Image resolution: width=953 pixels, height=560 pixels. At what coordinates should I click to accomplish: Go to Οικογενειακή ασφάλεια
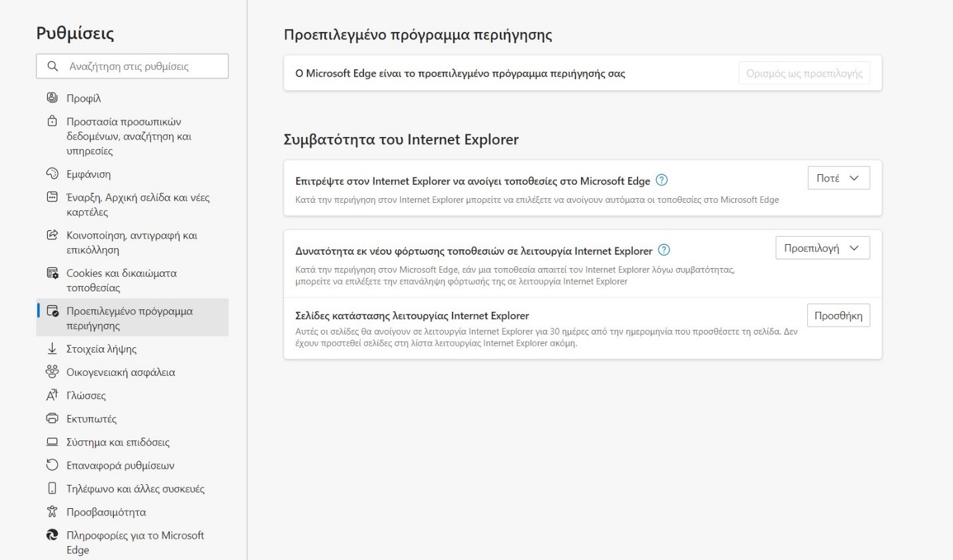click(x=132, y=372)
